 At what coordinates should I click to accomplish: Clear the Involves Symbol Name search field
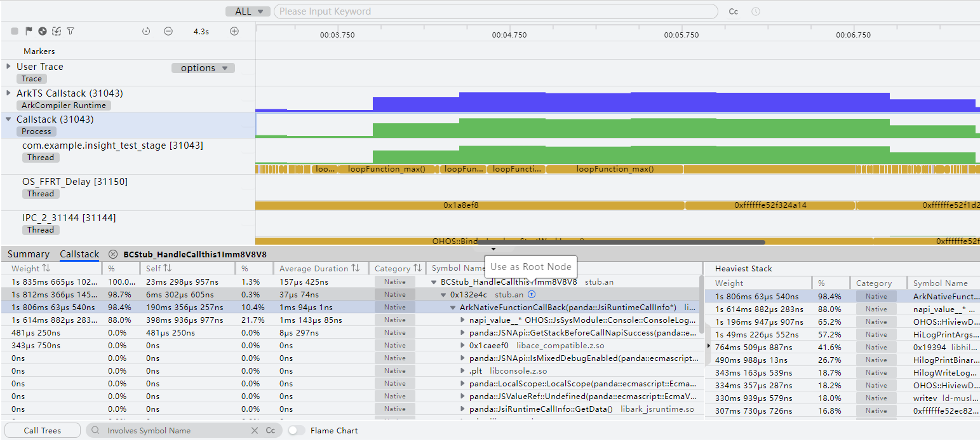point(255,430)
